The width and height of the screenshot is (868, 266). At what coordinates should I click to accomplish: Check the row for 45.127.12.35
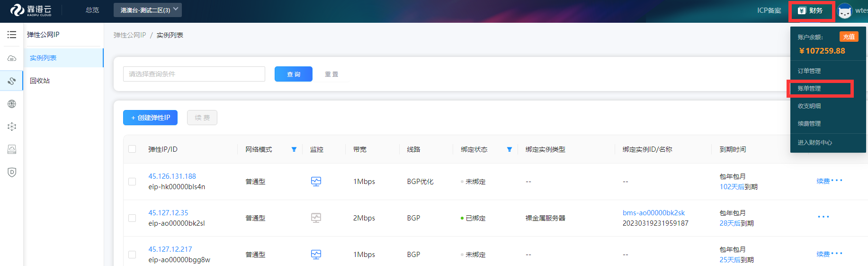click(x=132, y=218)
